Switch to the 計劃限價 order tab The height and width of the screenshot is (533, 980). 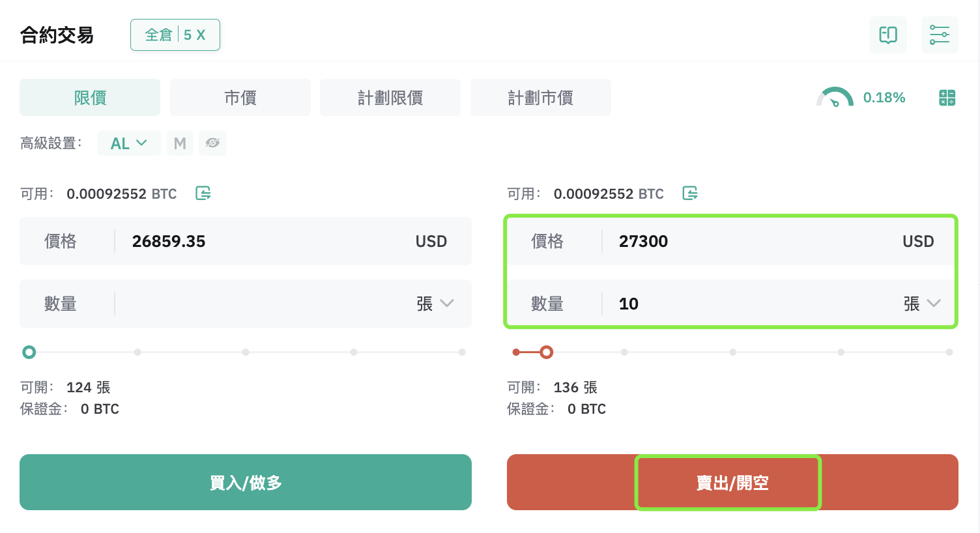390,98
